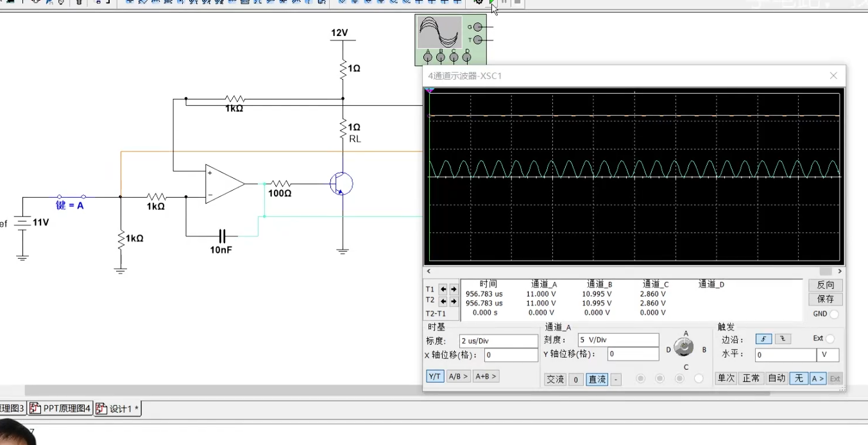Click the NPN transistor symbol in circuit
Image resolution: width=868 pixels, height=445 pixels.
(x=341, y=184)
